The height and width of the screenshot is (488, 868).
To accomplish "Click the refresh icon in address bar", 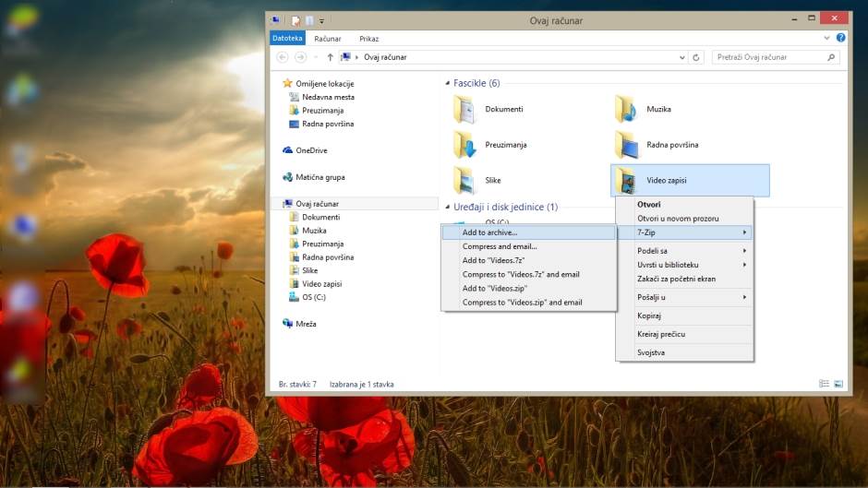I will [697, 57].
